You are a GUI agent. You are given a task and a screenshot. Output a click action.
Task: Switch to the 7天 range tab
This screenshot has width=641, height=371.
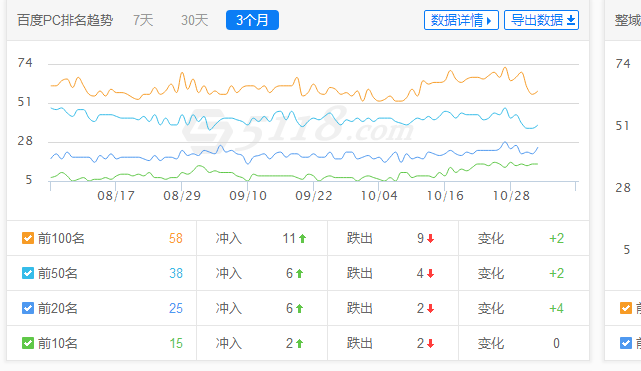pyautogui.click(x=143, y=20)
